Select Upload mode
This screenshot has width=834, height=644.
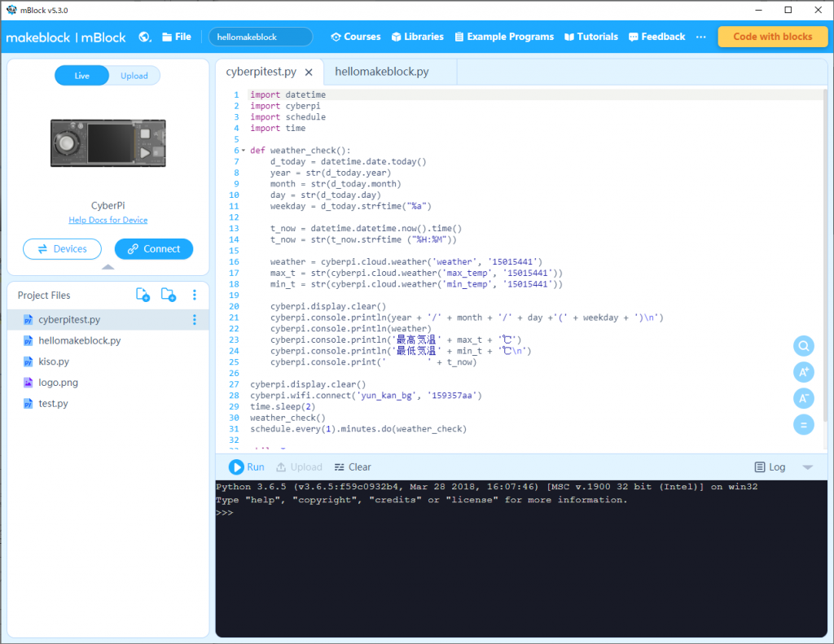pos(134,76)
